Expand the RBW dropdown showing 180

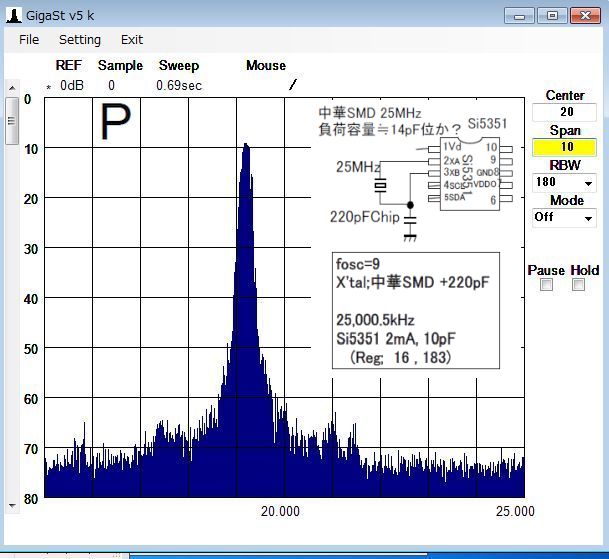click(588, 183)
